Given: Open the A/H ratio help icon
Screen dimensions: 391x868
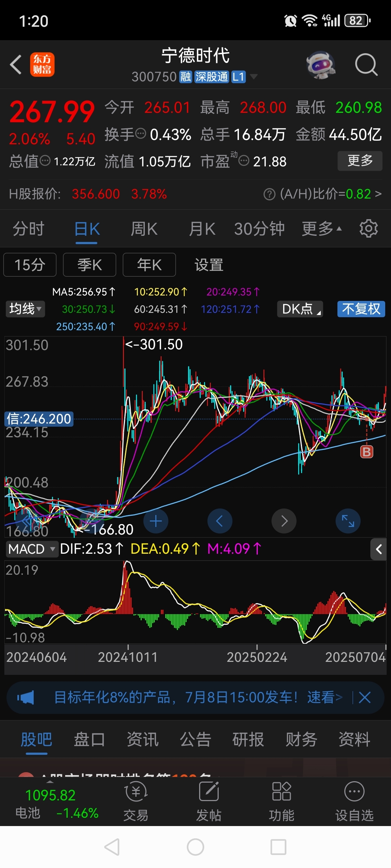Looking at the screenshot, I should (269, 194).
